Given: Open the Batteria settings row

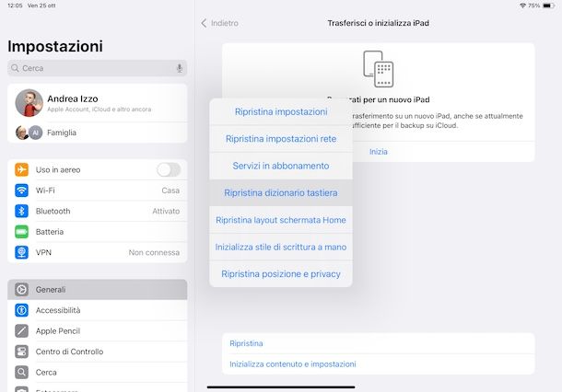Looking at the screenshot, I should point(97,232).
